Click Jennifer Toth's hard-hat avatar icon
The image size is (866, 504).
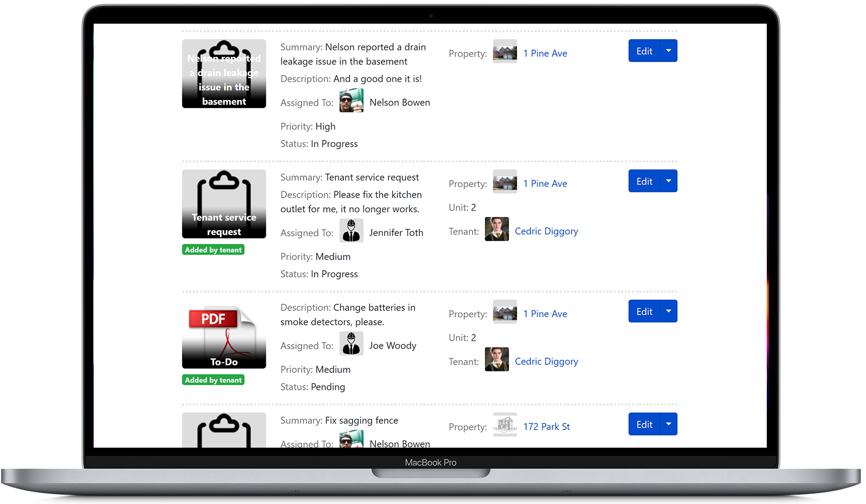351,230
